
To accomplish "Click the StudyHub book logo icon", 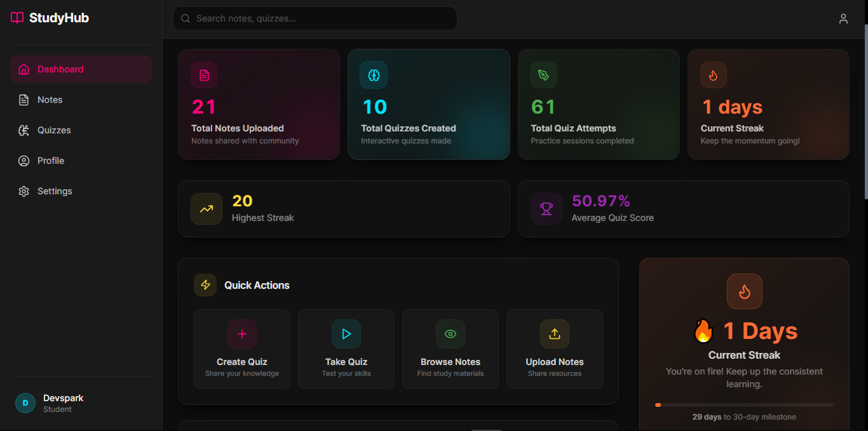I will (x=17, y=18).
